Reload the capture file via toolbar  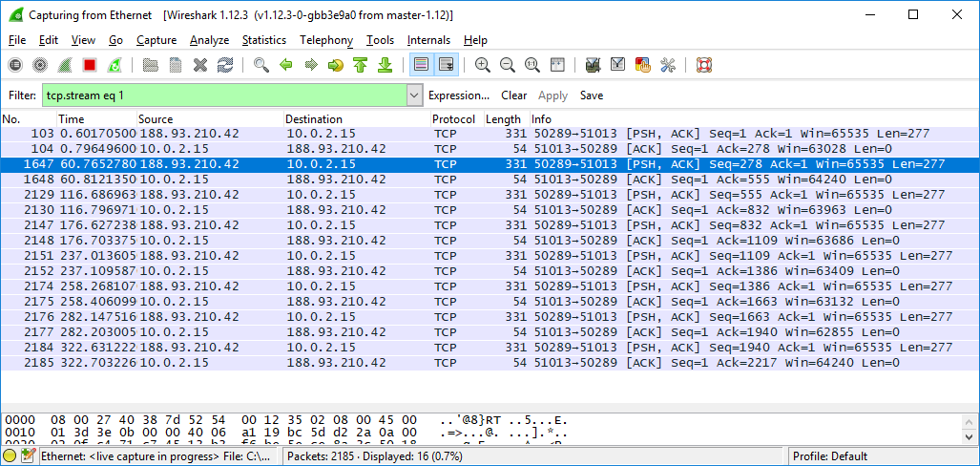(225, 64)
